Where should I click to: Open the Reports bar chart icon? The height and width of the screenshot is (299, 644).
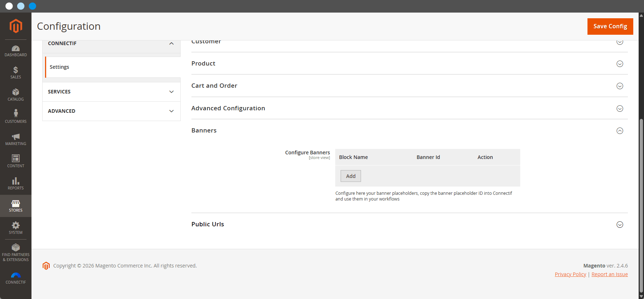(x=16, y=181)
